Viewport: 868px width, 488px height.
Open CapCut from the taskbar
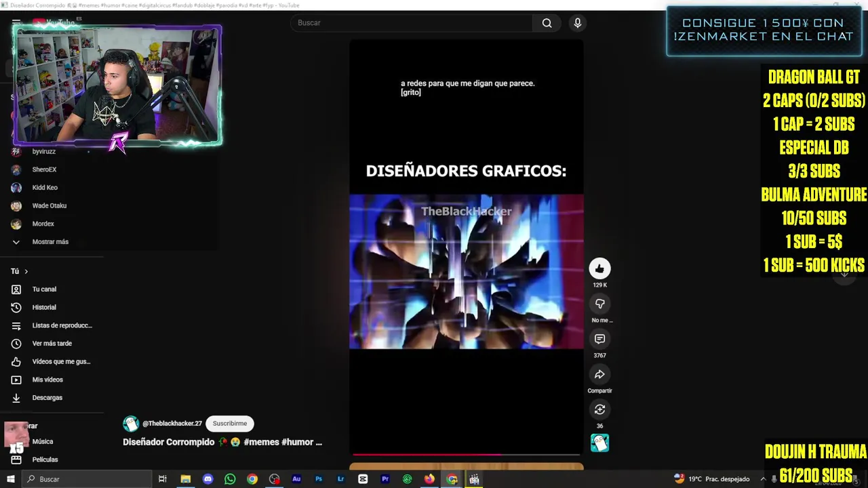tap(363, 479)
